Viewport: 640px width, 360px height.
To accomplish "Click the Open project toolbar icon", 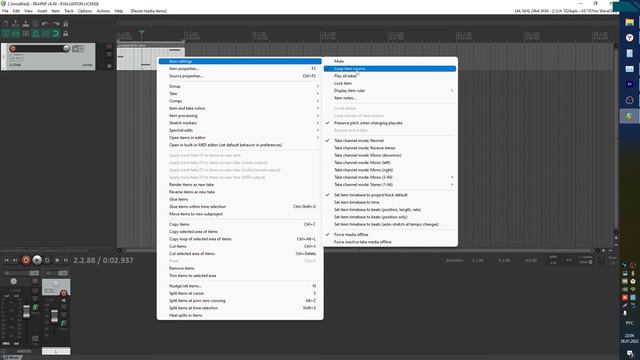I will coord(16,24).
